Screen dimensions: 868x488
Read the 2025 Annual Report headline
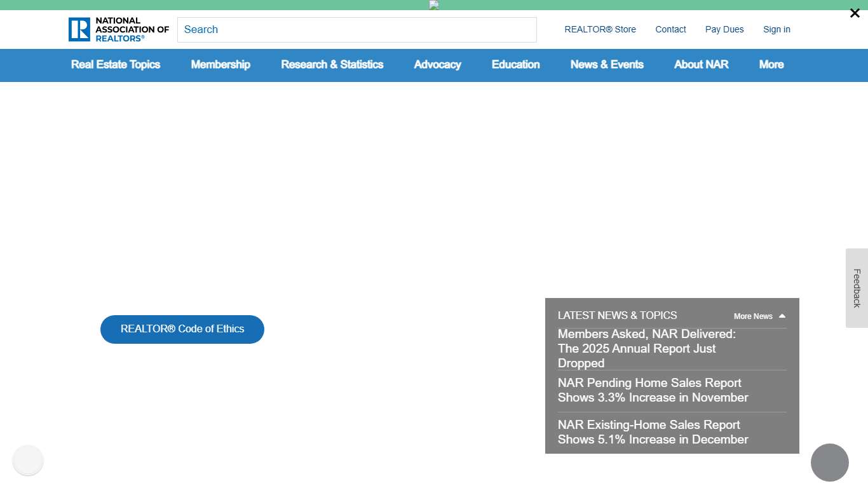[646, 349]
